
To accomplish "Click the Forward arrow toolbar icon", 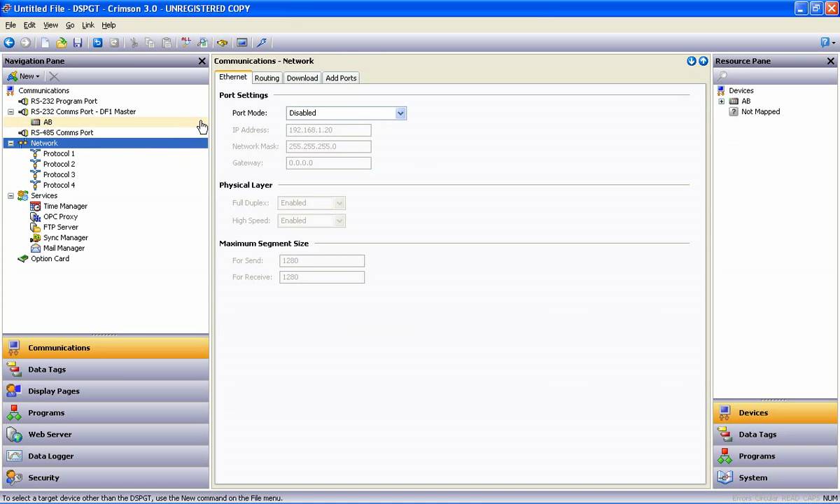I will pyautogui.click(x=25, y=43).
